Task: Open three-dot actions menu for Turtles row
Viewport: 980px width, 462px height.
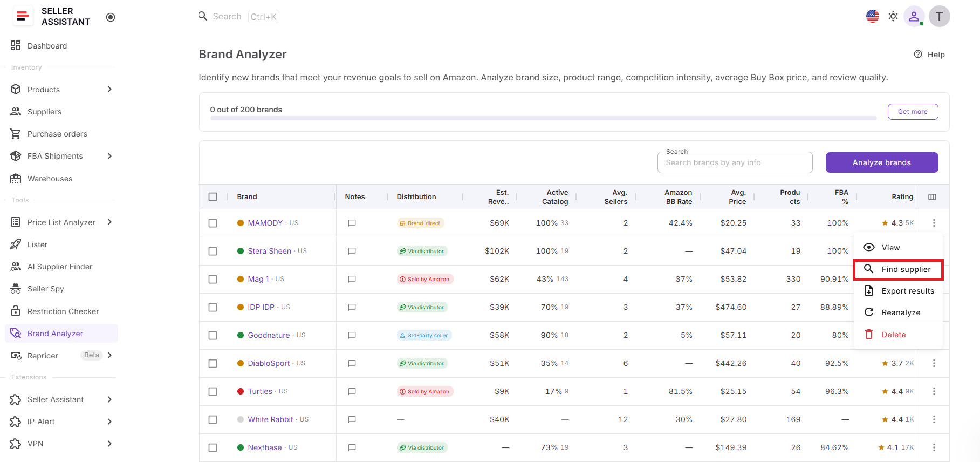Action: [x=934, y=391]
